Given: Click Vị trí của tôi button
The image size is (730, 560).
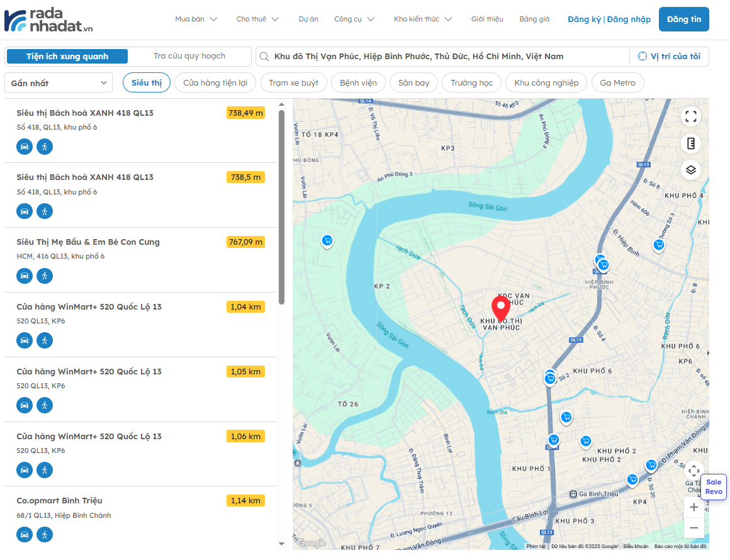Looking at the screenshot, I should point(669,57).
